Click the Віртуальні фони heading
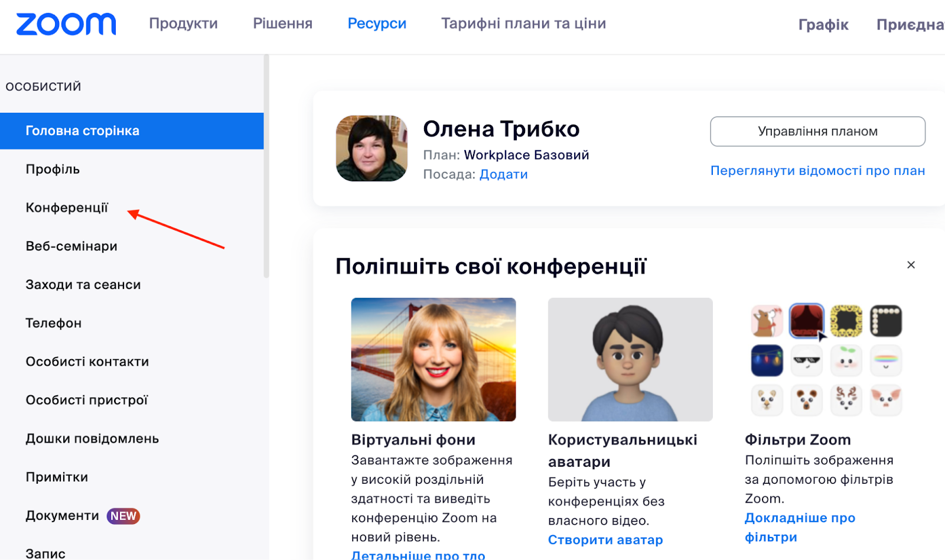The height and width of the screenshot is (560, 945). click(x=413, y=439)
